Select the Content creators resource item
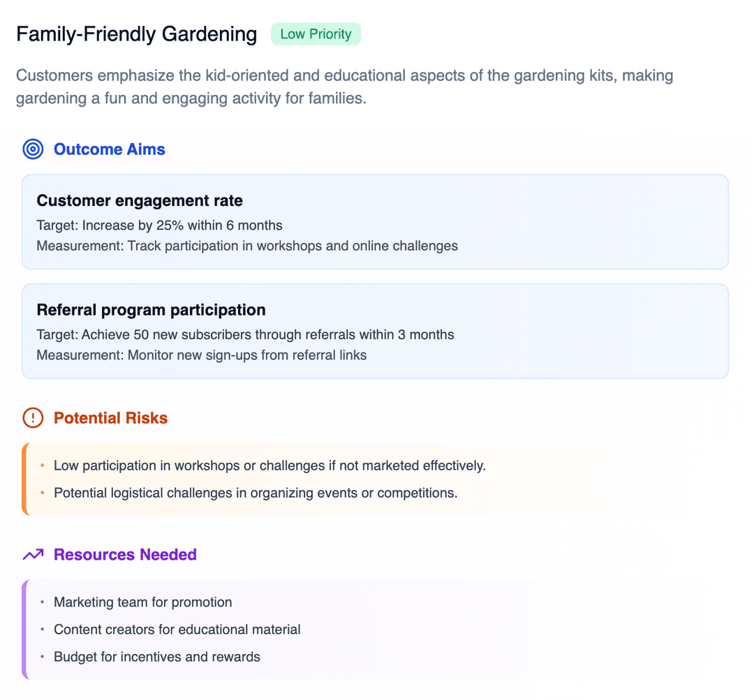Screen dimensions: 754x700 pyautogui.click(x=177, y=630)
